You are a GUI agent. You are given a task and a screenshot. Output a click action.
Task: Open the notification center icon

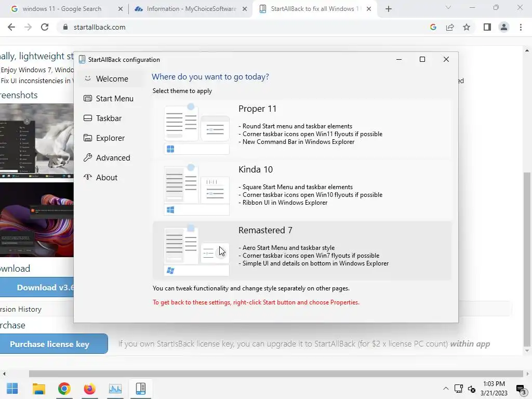pos(521,389)
